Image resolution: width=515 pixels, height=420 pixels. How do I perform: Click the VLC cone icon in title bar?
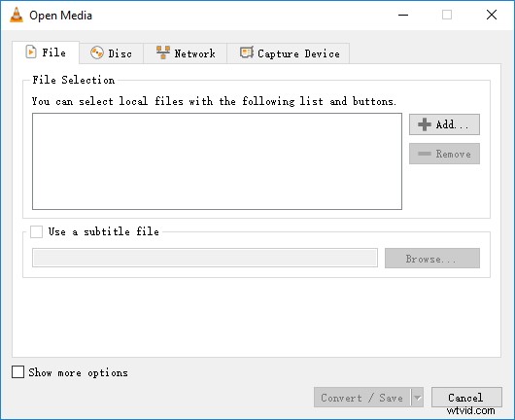coord(17,16)
